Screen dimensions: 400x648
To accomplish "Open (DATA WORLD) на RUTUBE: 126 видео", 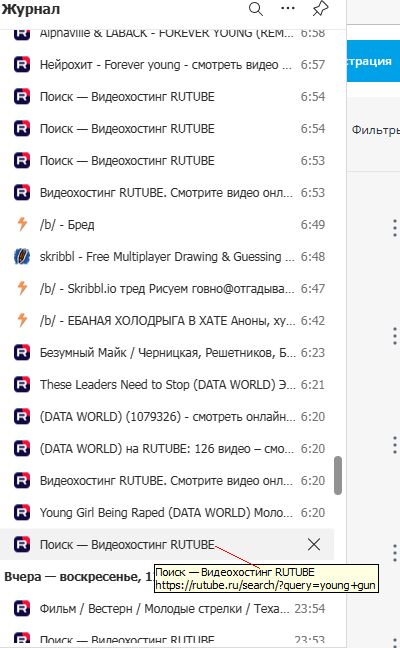I will click(167, 449).
